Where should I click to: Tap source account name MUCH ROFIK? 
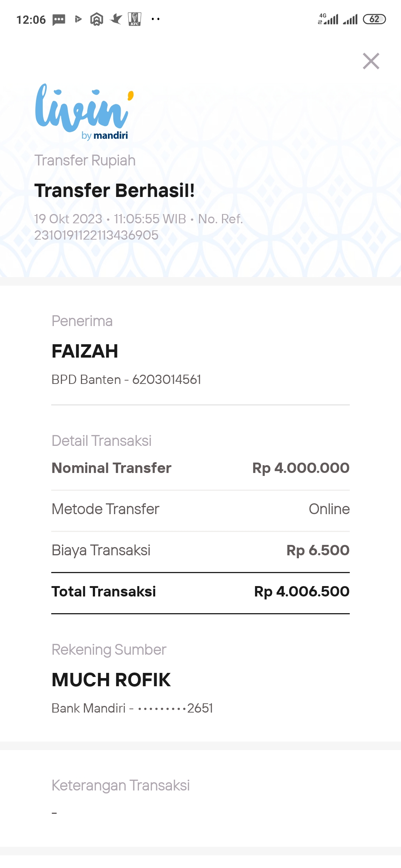point(111,680)
